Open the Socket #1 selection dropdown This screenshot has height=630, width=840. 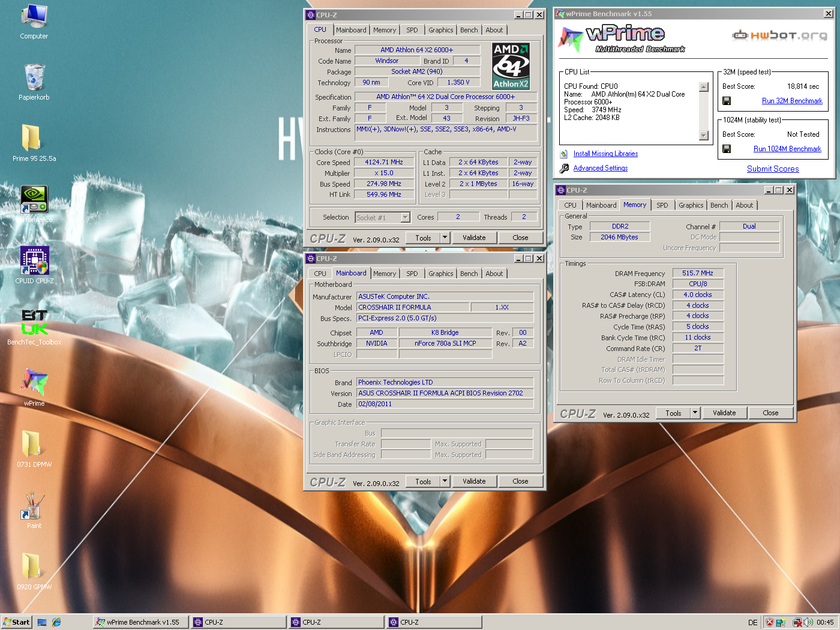[406, 218]
